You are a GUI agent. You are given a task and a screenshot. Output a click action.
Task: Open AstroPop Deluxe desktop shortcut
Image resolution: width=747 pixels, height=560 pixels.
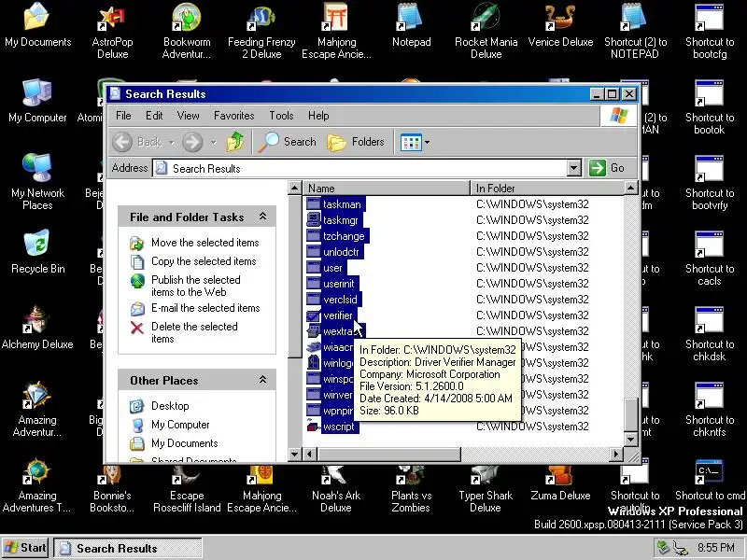(112, 32)
